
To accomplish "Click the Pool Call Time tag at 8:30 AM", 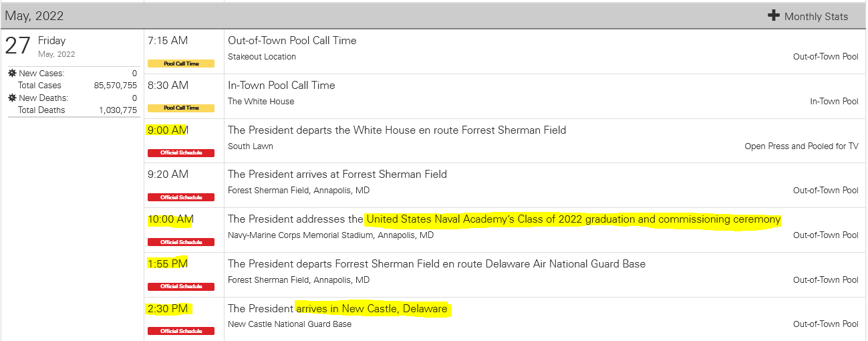I will [x=181, y=108].
